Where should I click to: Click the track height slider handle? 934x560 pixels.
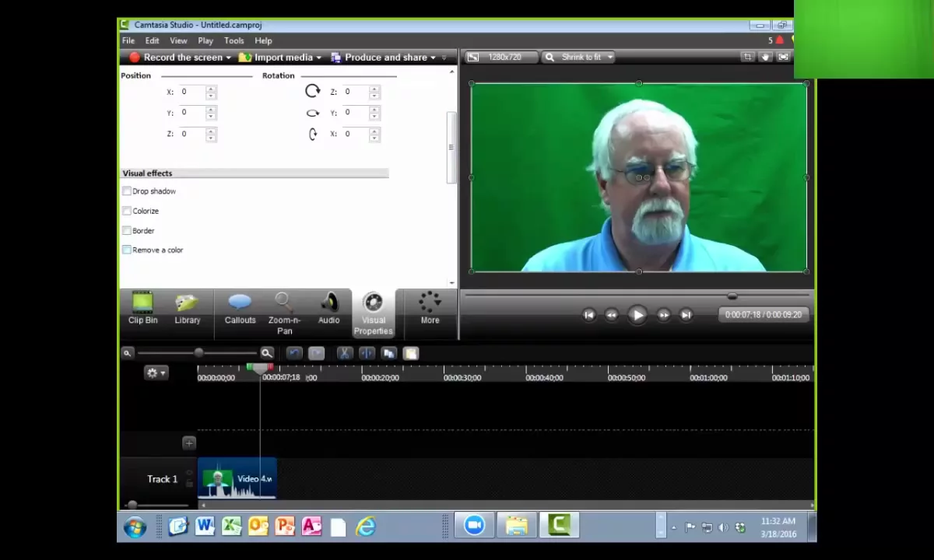(x=132, y=506)
